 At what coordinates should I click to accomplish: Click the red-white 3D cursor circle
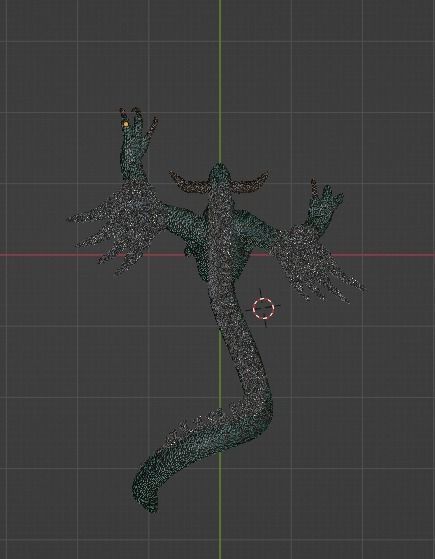[x=263, y=308]
